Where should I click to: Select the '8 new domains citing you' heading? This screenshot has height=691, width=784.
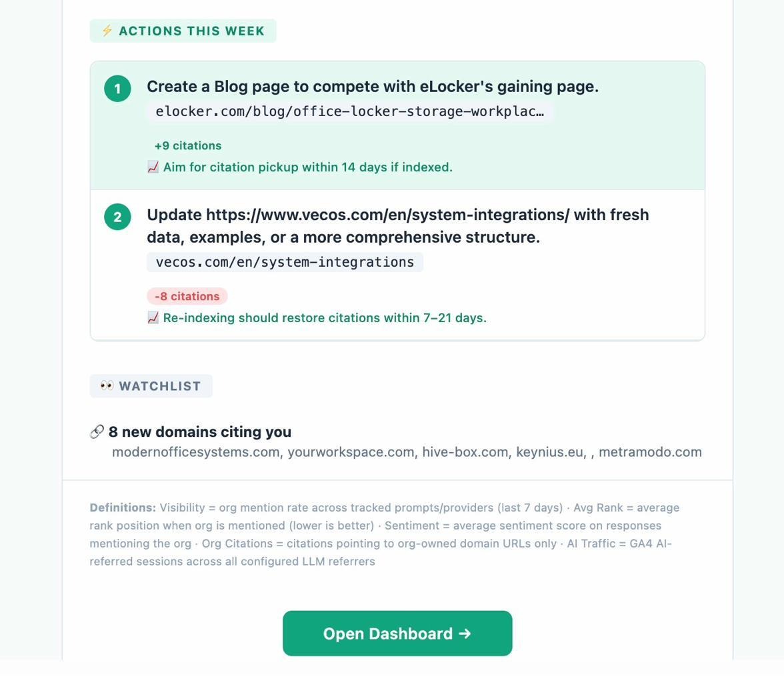click(x=200, y=431)
